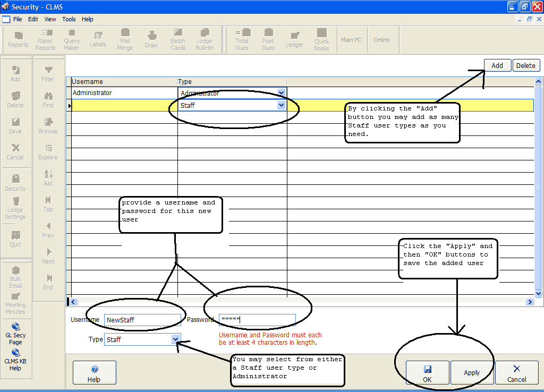The width and height of the screenshot is (544, 392).
Task: Expand the Type dropdown below Username
Action: 175,339
